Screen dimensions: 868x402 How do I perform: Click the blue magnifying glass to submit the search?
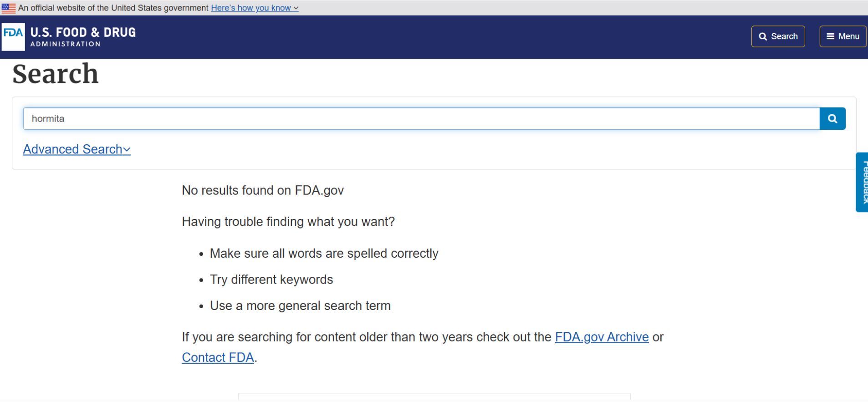(832, 118)
